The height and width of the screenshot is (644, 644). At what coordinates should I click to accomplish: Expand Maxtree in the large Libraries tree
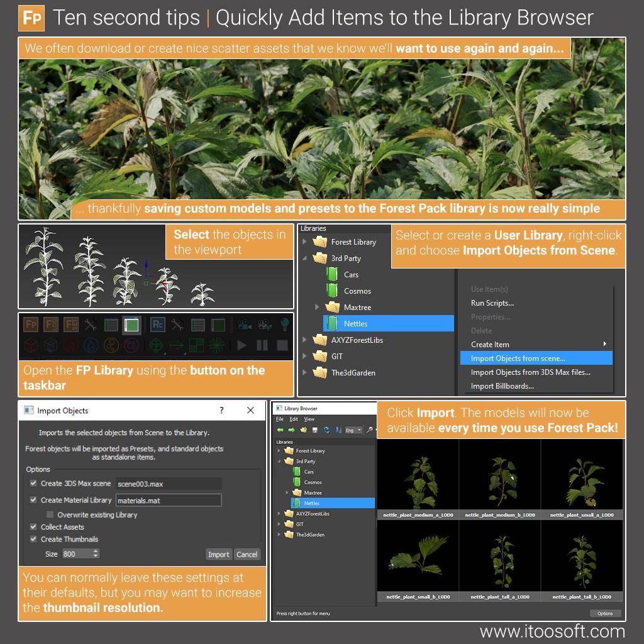317,307
